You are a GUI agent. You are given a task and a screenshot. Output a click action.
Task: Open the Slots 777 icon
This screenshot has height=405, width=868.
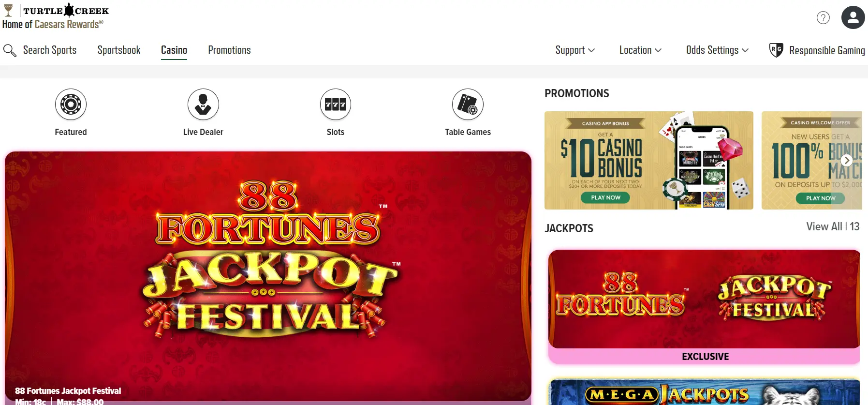(x=336, y=104)
